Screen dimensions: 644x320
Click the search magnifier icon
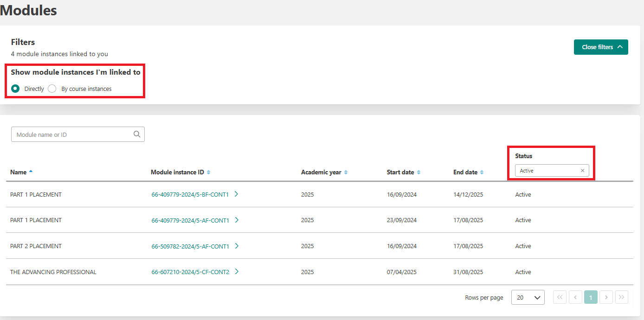[137, 134]
